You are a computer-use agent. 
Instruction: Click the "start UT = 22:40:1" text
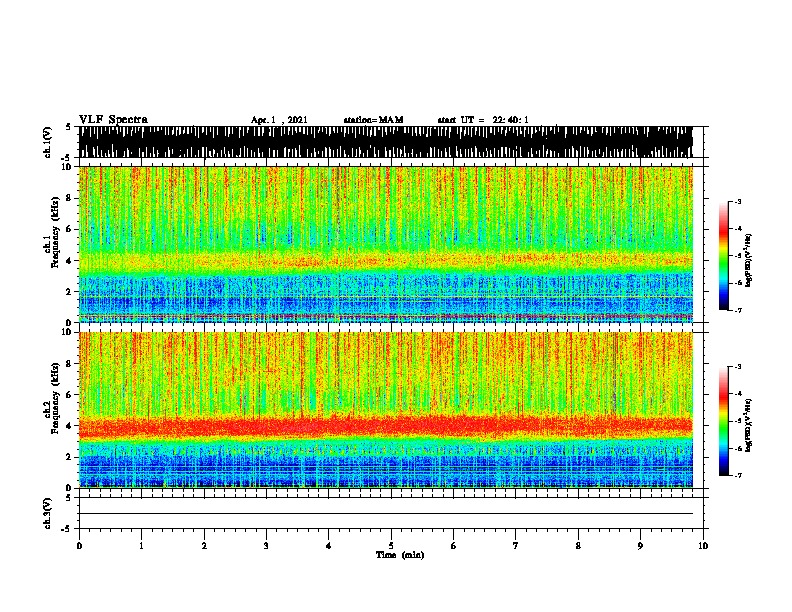483,120
